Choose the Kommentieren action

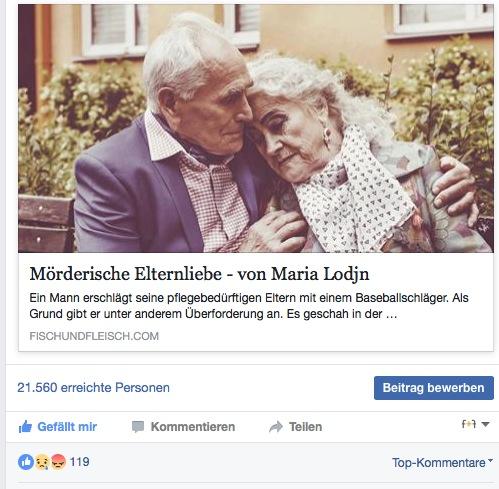pyautogui.click(x=193, y=427)
